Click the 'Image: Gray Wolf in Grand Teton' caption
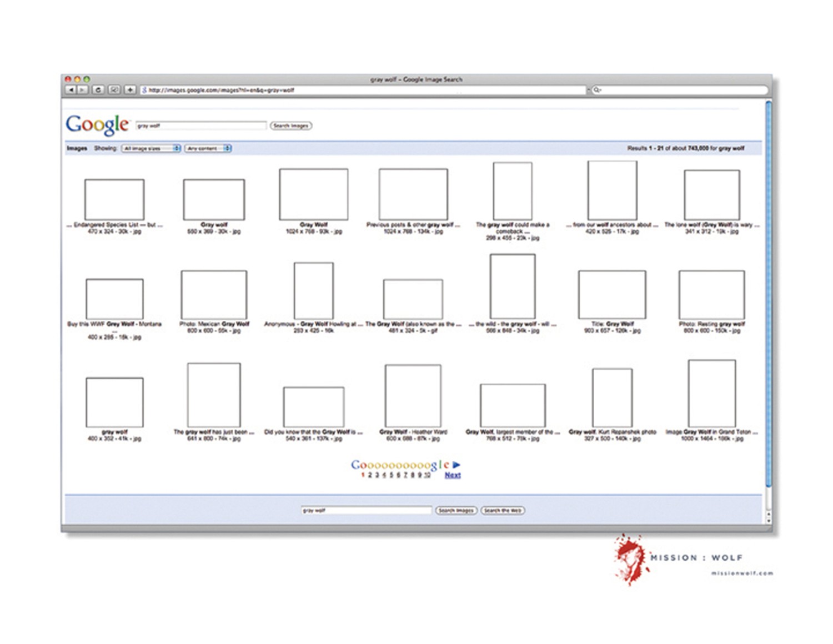The height and width of the screenshot is (644, 833). tap(712, 432)
